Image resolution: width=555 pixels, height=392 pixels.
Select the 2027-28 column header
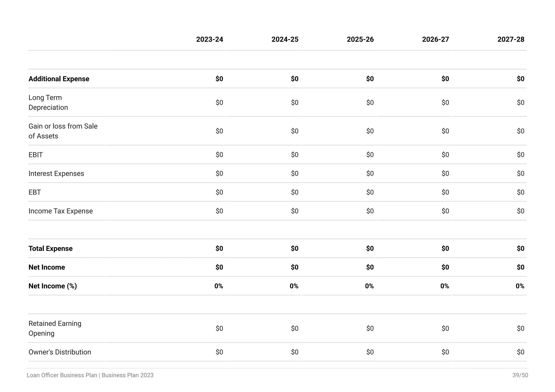coord(511,40)
